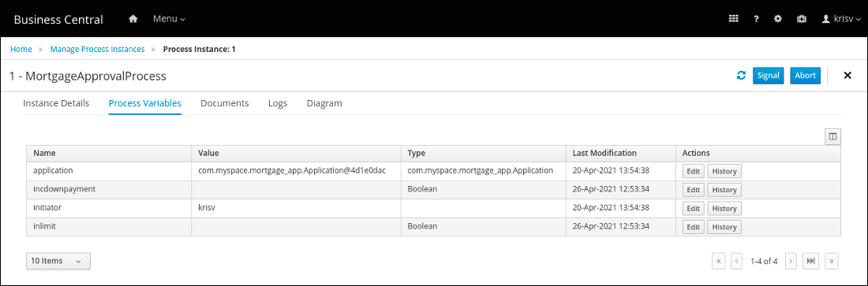Jump to the first page
868x286 pixels.
tap(719, 261)
